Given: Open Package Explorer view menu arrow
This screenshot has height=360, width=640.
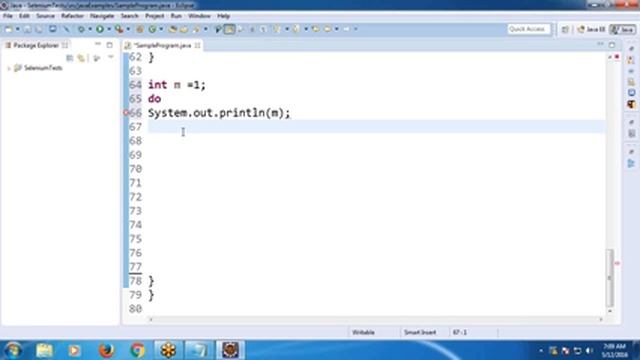Looking at the screenshot, I should 111,58.
